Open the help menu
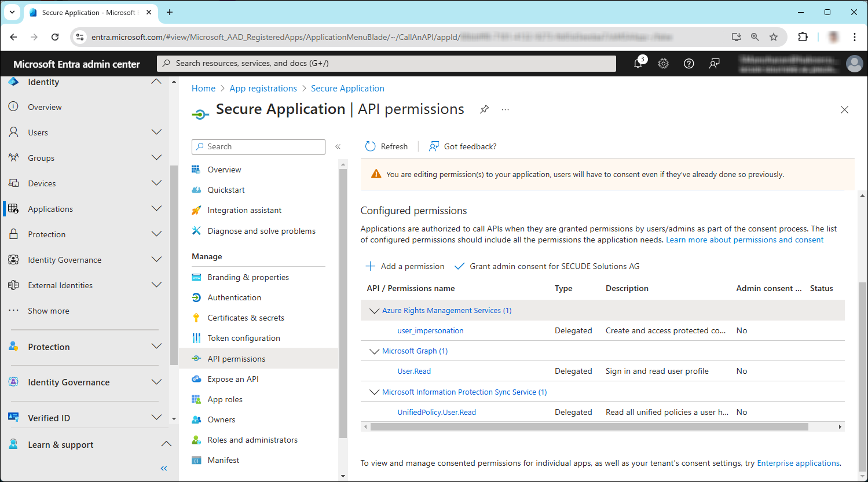The height and width of the screenshot is (482, 868). (688, 64)
